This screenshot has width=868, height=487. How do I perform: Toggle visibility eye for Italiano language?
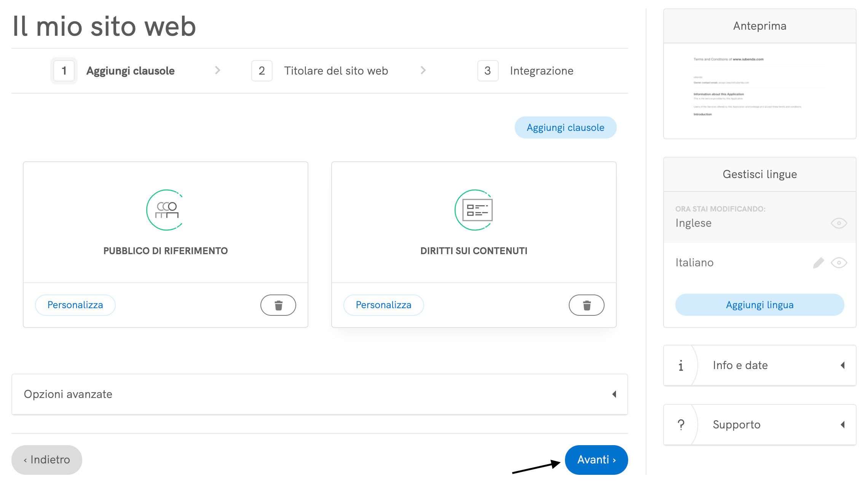coord(839,263)
